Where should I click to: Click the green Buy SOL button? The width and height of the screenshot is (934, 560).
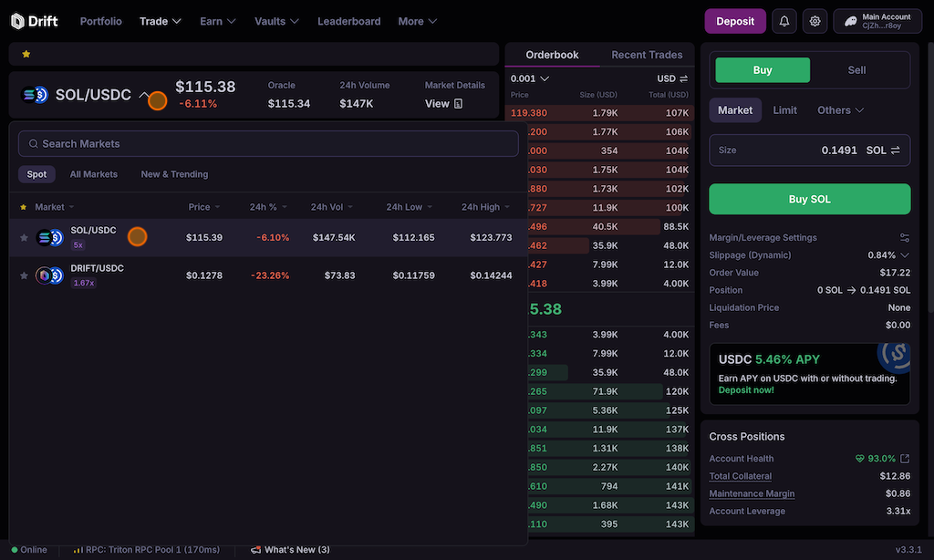(809, 199)
